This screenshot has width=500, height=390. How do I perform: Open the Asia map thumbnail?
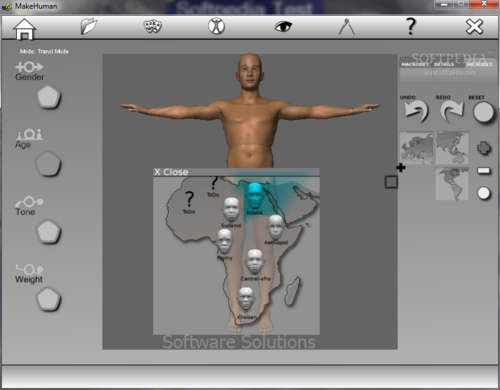[452, 148]
